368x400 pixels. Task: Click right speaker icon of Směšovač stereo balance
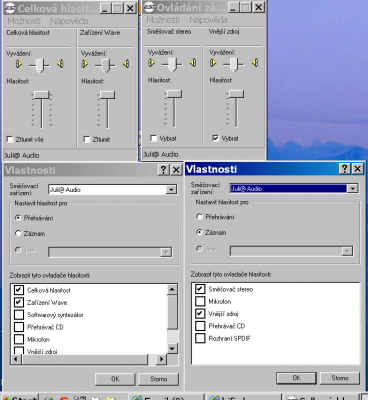coord(193,63)
